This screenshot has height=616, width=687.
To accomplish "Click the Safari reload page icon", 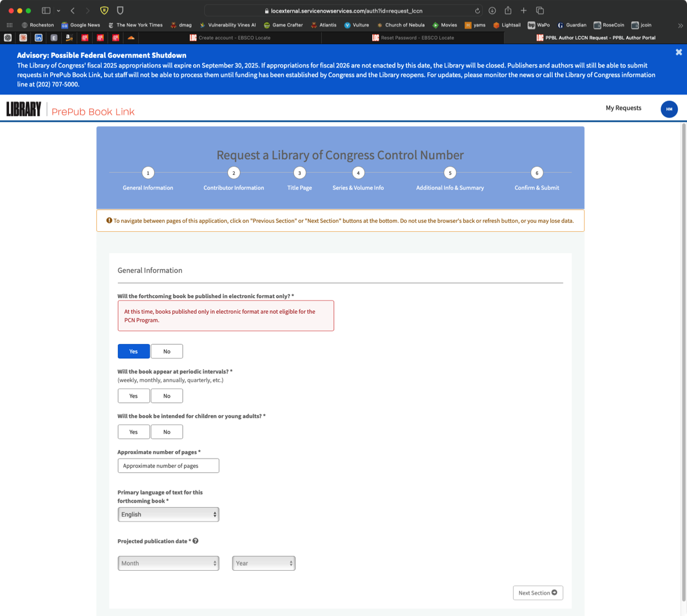I will (477, 11).
